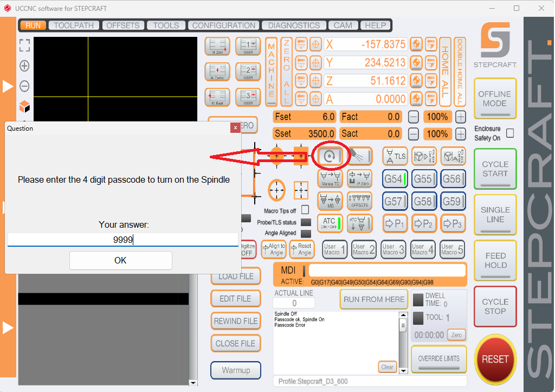This screenshot has width=555, height=392.
Task: Switch to the orange 3D cube view
Action: click(x=24, y=106)
